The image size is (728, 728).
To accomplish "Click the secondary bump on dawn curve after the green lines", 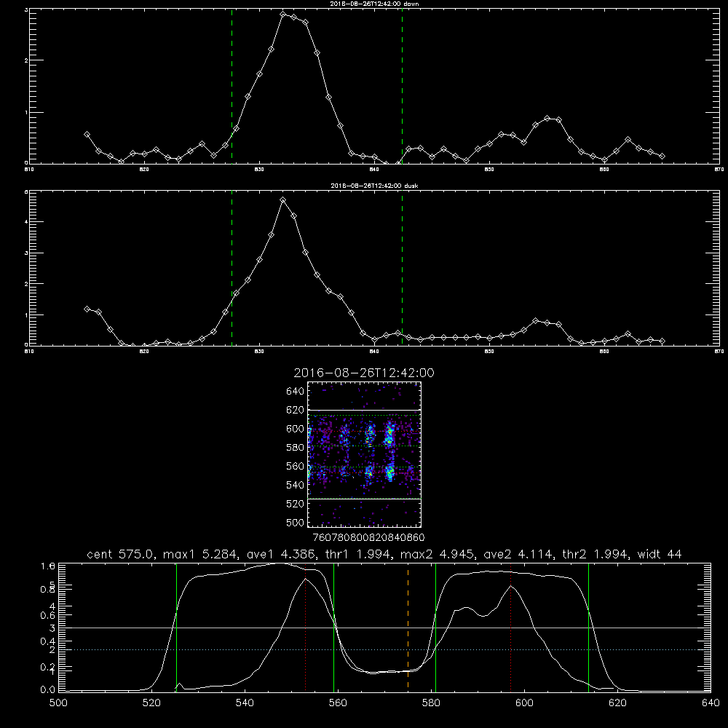I will (547, 119).
